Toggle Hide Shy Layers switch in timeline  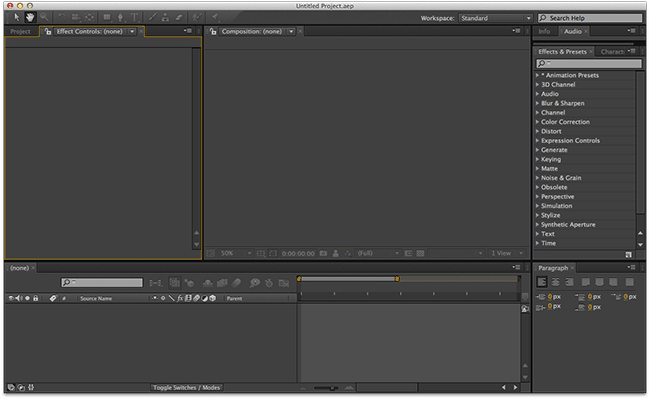pos(207,283)
